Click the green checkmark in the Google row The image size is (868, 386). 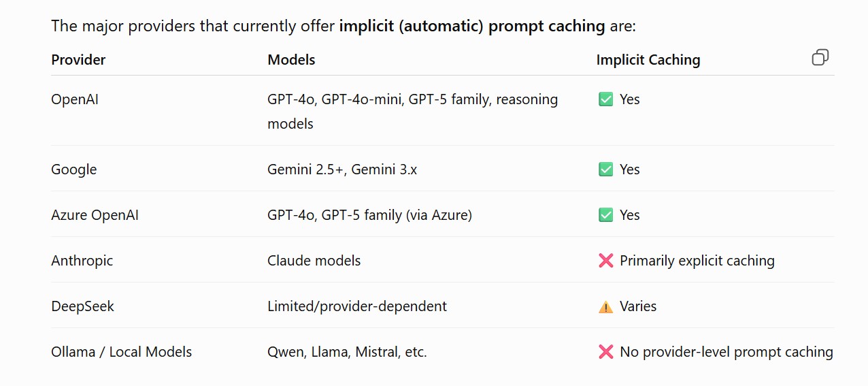[x=605, y=170]
